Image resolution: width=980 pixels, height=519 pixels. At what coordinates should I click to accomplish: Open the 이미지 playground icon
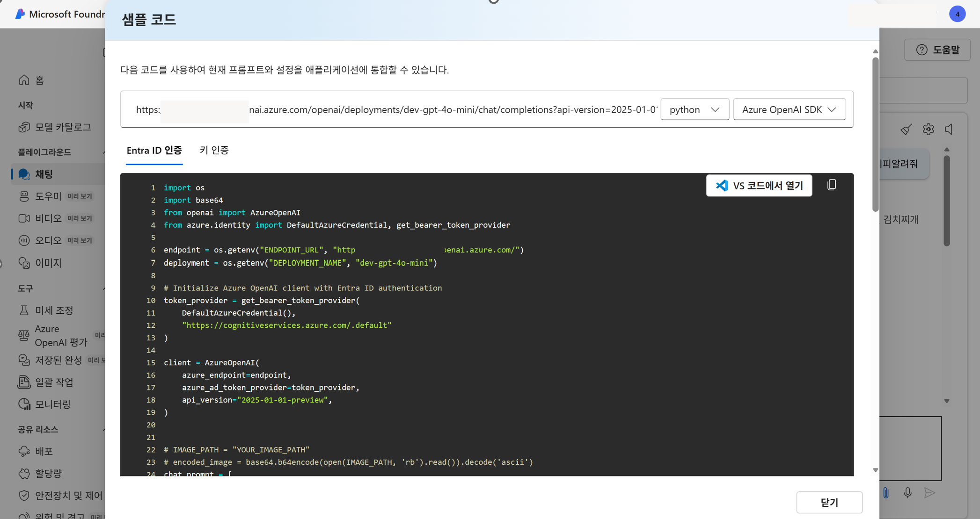click(x=24, y=263)
